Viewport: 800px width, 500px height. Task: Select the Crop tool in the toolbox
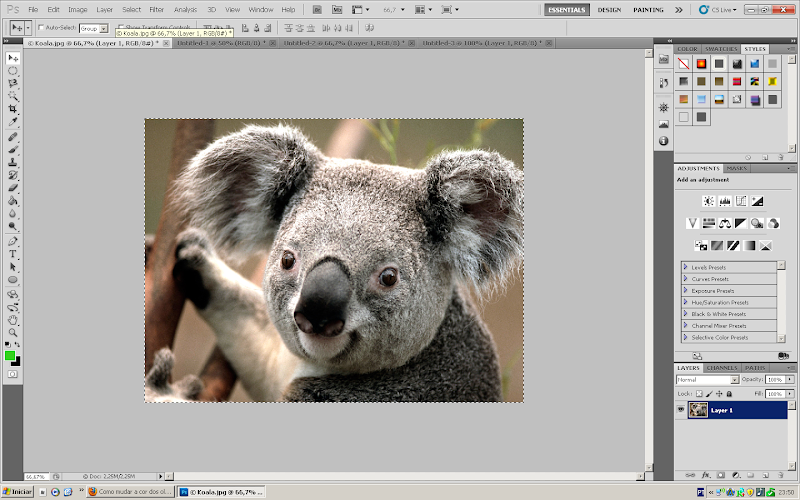coord(13,109)
